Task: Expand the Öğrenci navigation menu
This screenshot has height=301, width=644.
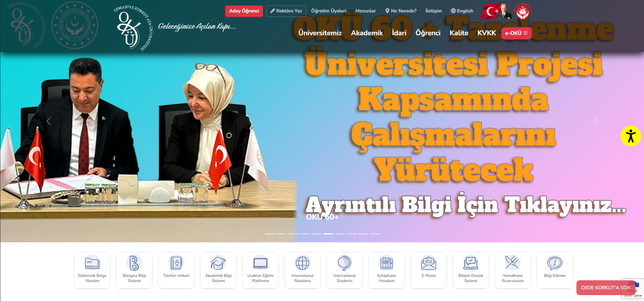Action: [428, 33]
